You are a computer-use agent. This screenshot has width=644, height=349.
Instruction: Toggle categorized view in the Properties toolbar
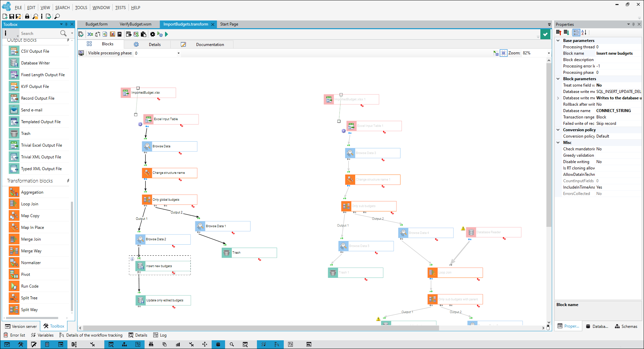click(577, 33)
